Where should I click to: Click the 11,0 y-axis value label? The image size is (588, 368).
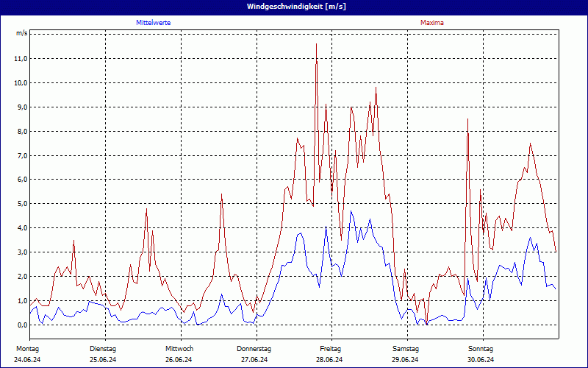[20, 59]
